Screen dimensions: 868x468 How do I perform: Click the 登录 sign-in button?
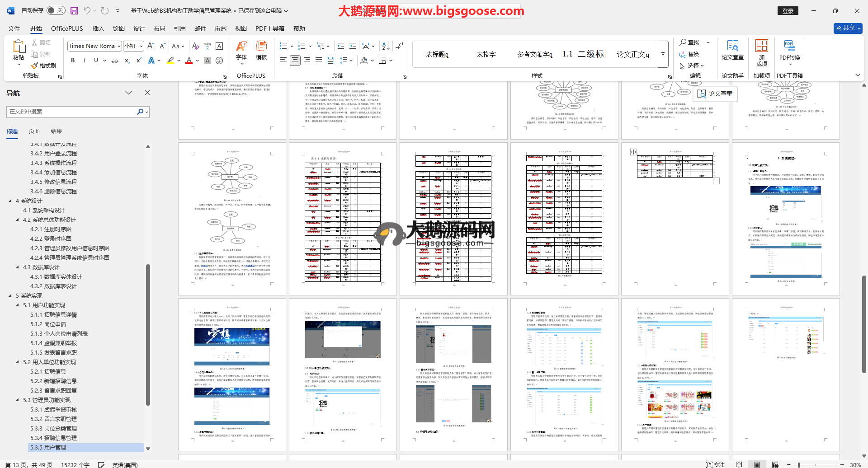[x=788, y=11]
